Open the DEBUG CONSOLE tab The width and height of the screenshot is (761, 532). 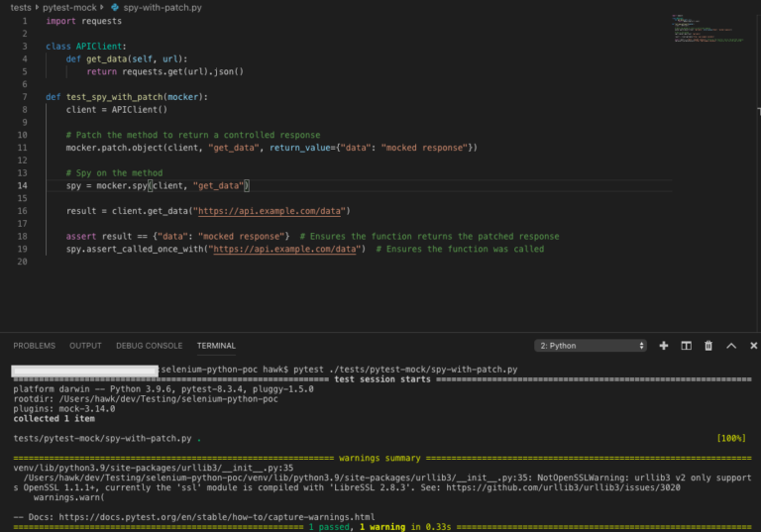(x=149, y=346)
